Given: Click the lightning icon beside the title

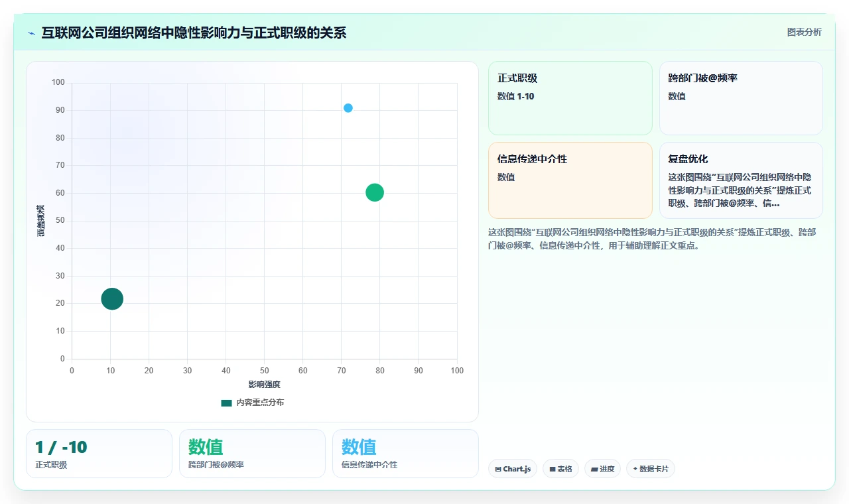Looking at the screenshot, I should click(x=32, y=33).
